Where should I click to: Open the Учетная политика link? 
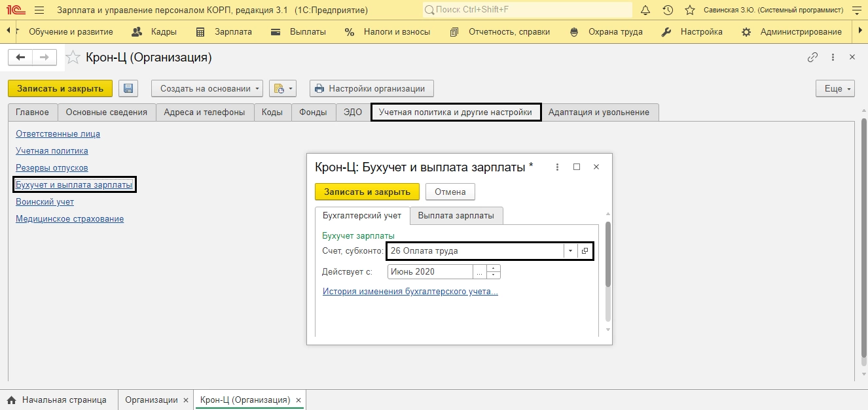point(52,151)
